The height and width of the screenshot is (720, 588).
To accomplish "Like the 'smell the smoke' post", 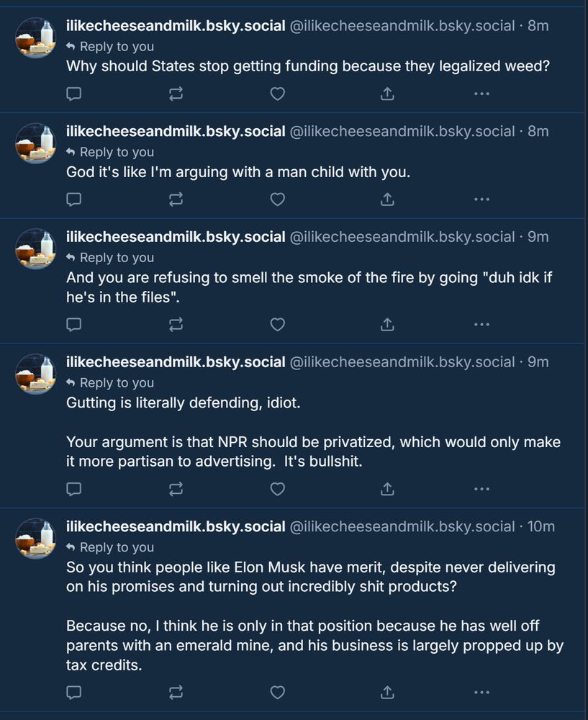I will click(x=277, y=324).
